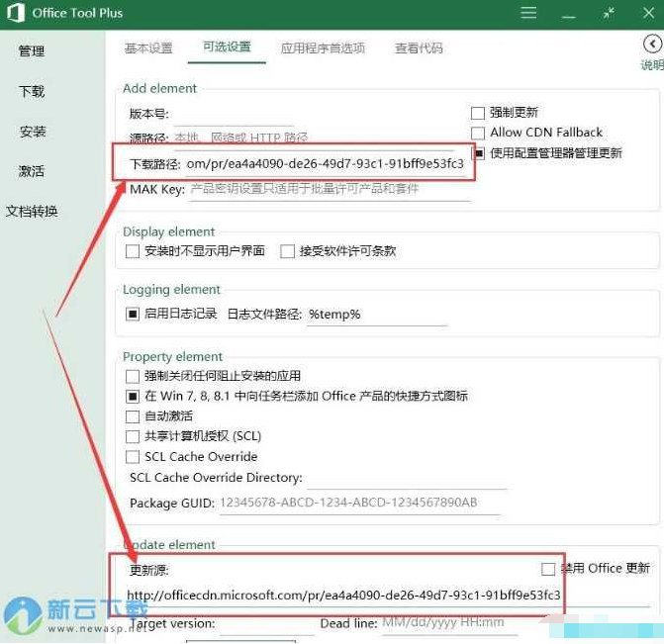Viewport: 664px width, 644px height.
Task: Click the Office Tool Plus logo icon
Action: coord(15,13)
